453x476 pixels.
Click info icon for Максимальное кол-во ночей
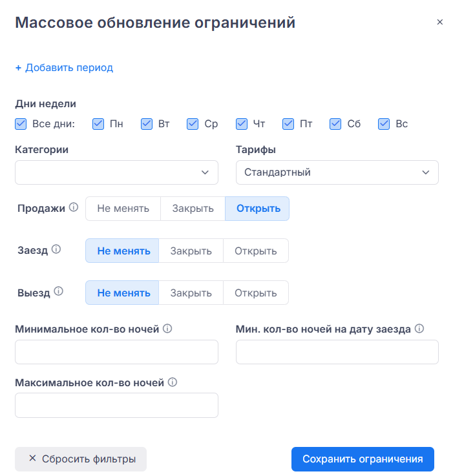[x=173, y=382]
